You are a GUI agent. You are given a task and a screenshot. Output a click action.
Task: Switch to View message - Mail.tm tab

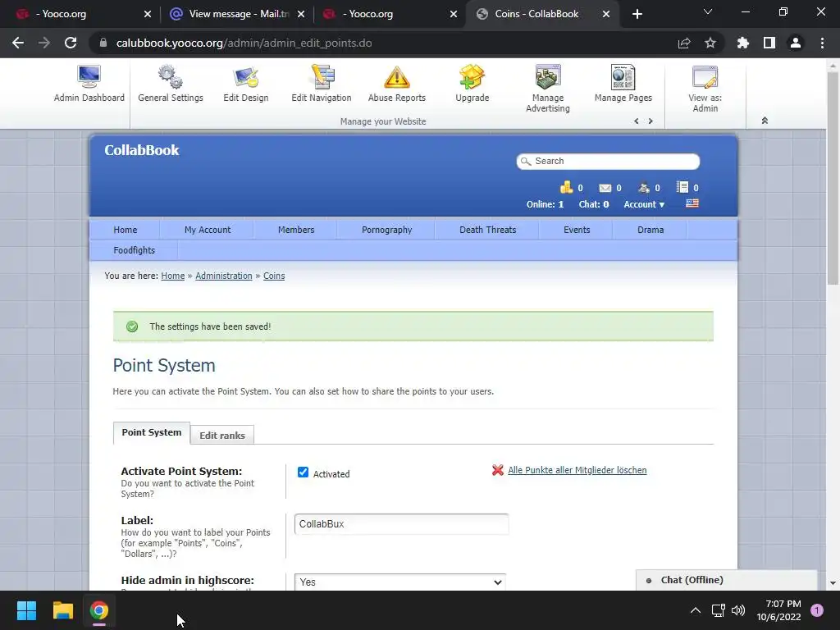237,14
